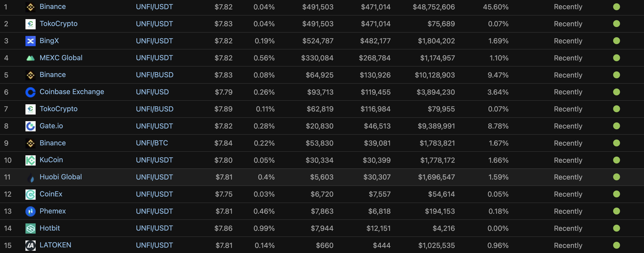Image resolution: width=644 pixels, height=253 pixels.
Task: Click the Binance logo in row 1
Action: (31, 7)
